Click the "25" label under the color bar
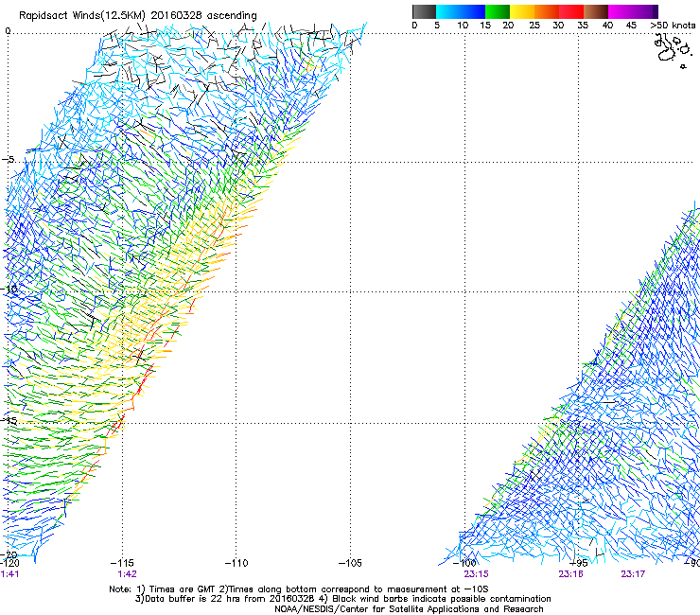Image resolution: width=700 pixels, height=615 pixels. coord(534,25)
